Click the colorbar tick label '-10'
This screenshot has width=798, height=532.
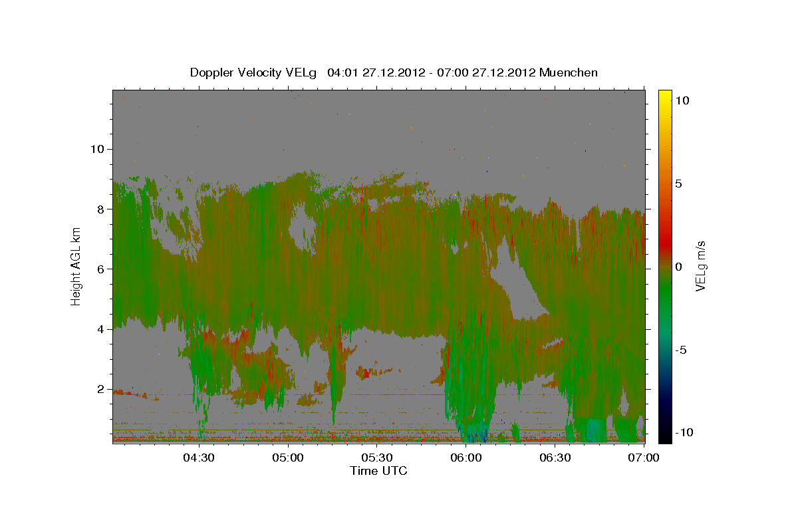684,432
